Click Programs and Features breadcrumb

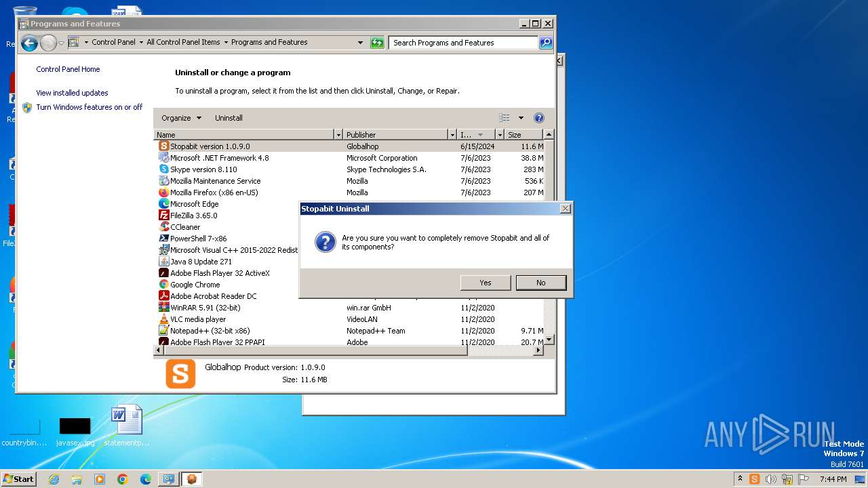click(x=269, y=42)
